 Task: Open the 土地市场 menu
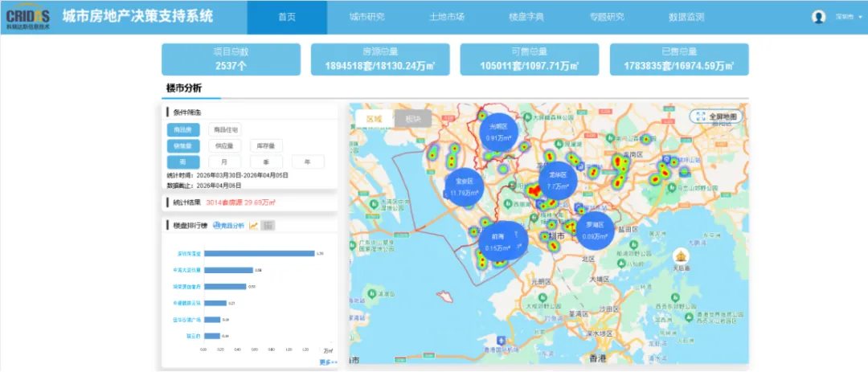[446, 17]
